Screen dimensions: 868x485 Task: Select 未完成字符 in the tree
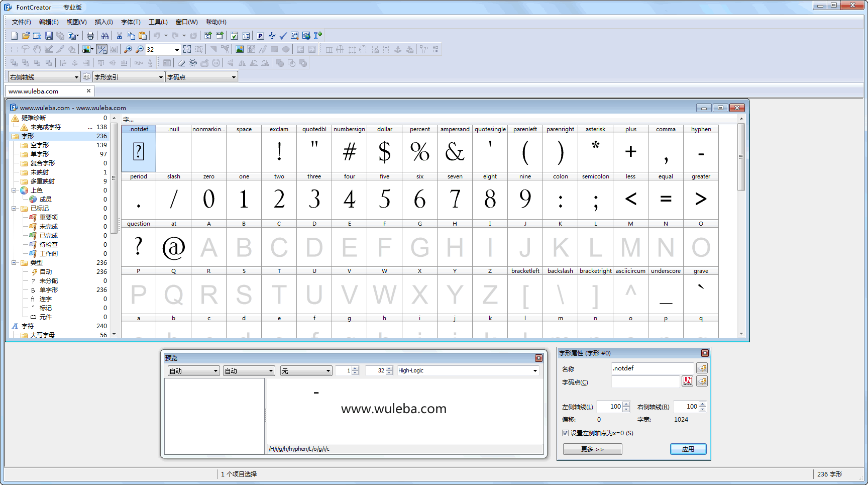tap(45, 127)
